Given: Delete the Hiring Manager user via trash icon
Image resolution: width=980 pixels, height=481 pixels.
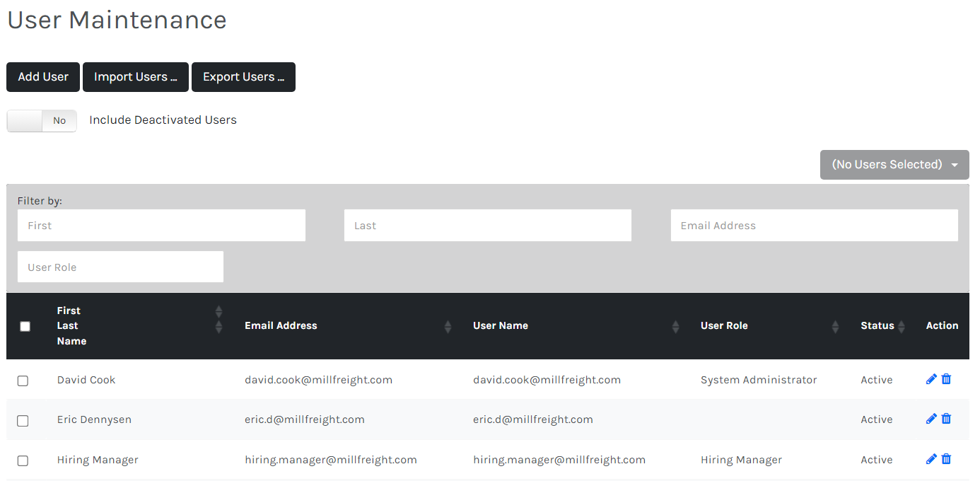Looking at the screenshot, I should [x=946, y=459].
